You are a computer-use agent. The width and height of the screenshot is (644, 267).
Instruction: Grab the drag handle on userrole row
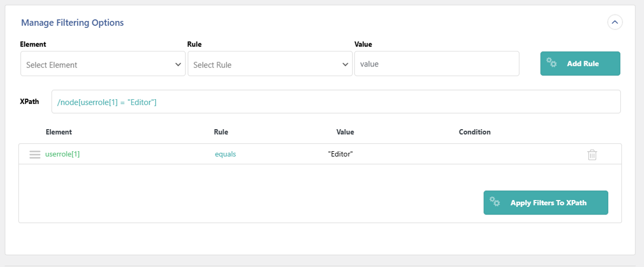click(35, 154)
